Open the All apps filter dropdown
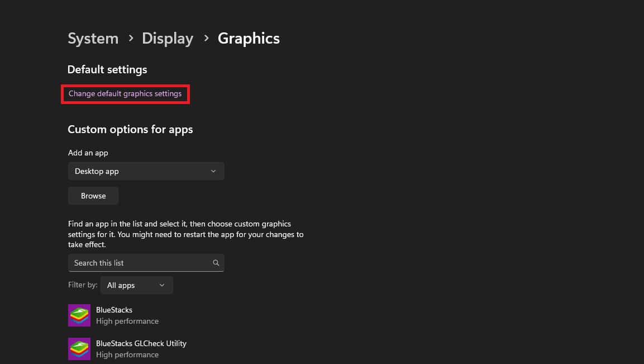Viewport: 644px width, 364px height. pyautogui.click(x=136, y=285)
